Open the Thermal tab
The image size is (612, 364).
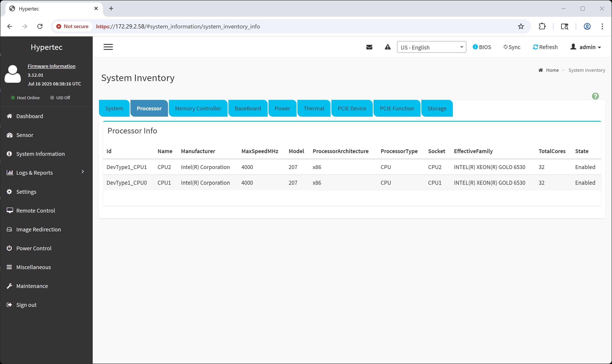pos(314,108)
